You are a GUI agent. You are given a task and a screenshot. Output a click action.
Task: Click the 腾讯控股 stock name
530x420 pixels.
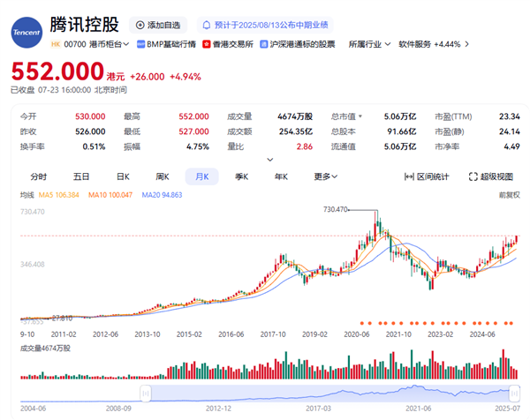[85, 25]
